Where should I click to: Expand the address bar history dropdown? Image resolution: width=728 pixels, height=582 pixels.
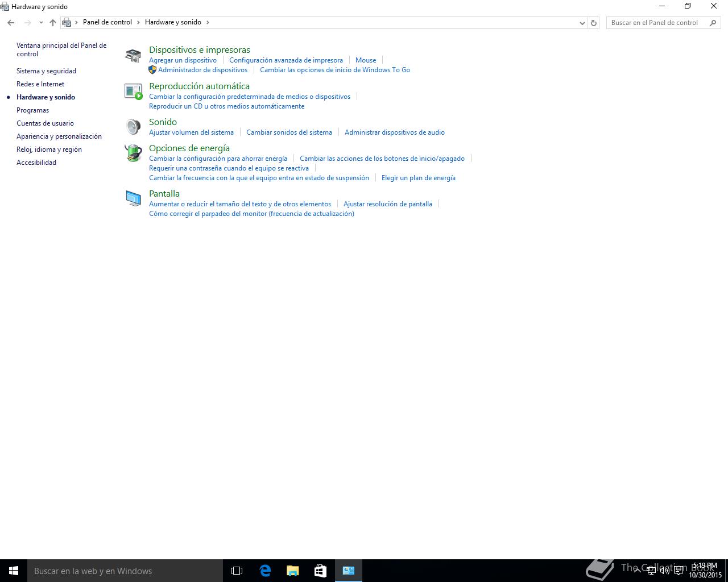(582, 23)
